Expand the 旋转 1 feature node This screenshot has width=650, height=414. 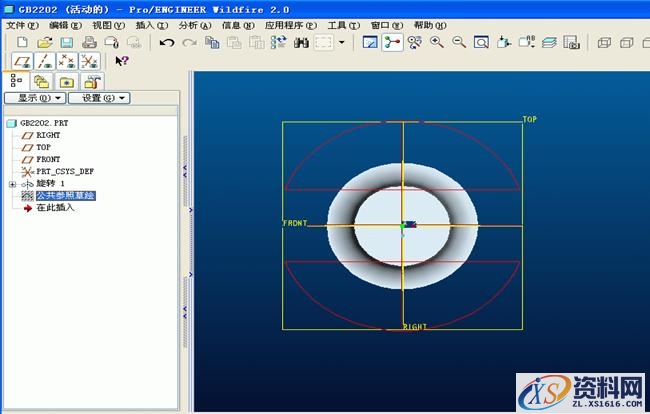click(x=12, y=184)
